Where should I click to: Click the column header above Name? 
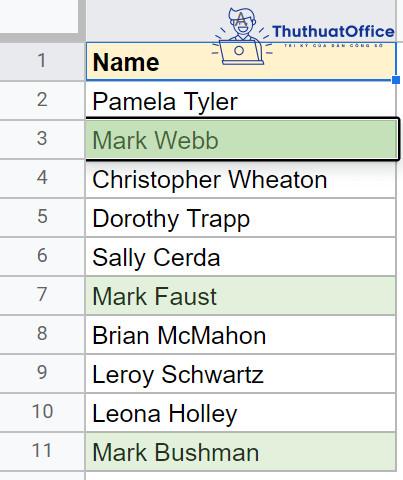click(241, 20)
